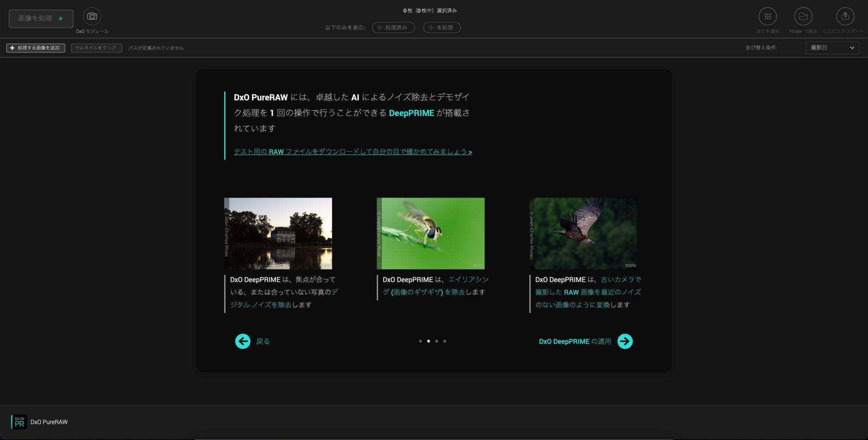The height and width of the screenshot is (440, 868).
Task: Click the château lake sample thumbnail
Action: click(x=278, y=233)
